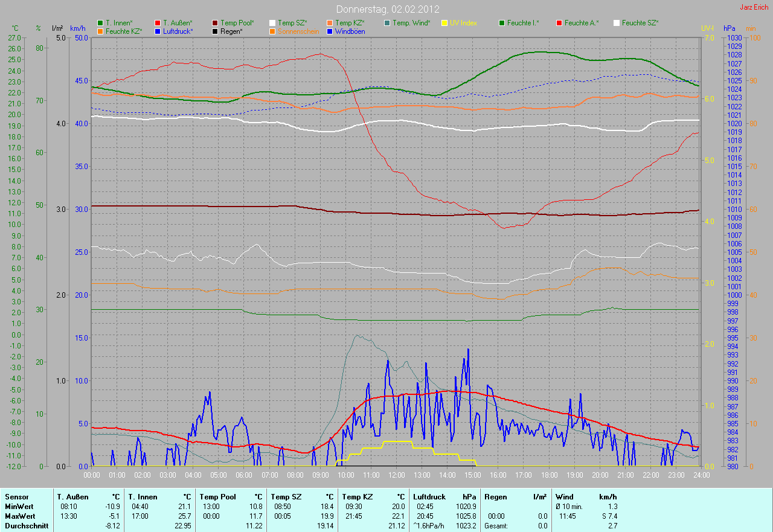Click the blue Luftdruck legend swatch
The width and height of the screenshot is (773, 532).
[158, 31]
